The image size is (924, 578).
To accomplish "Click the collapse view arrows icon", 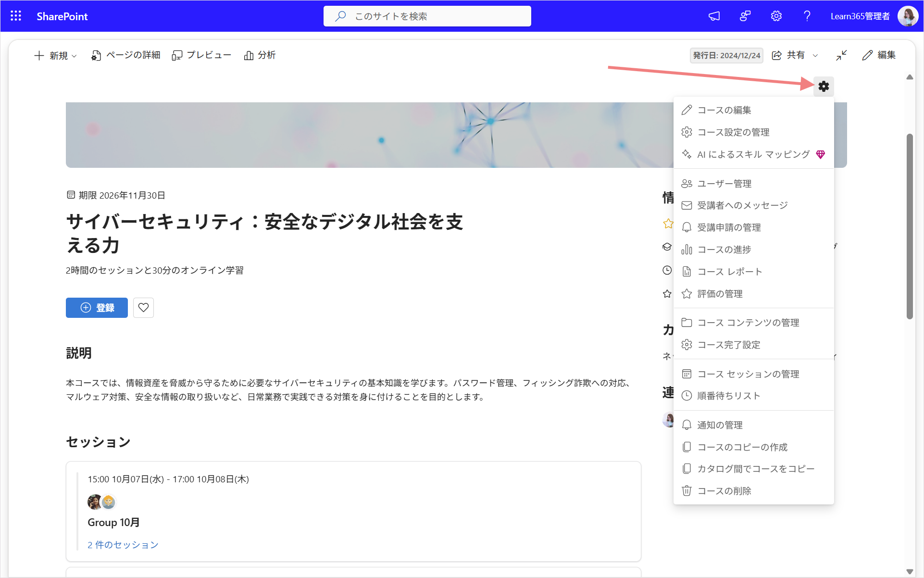I will point(841,55).
